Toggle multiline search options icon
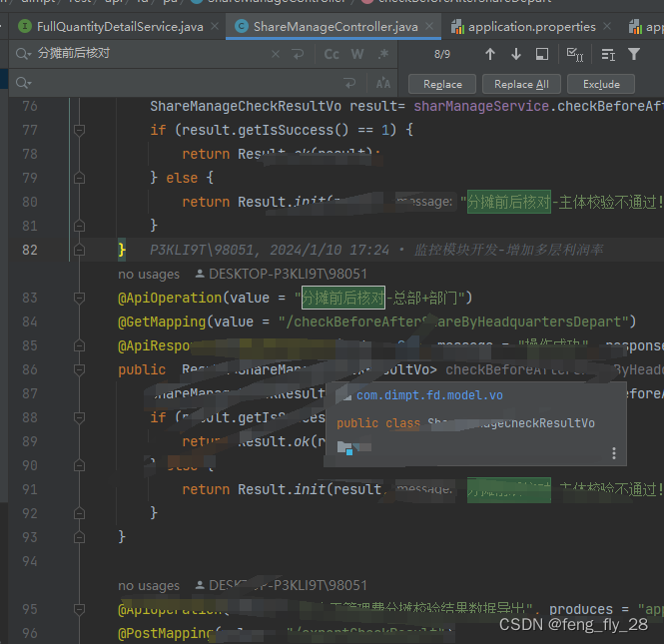The image size is (664, 644). click(x=608, y=54)
